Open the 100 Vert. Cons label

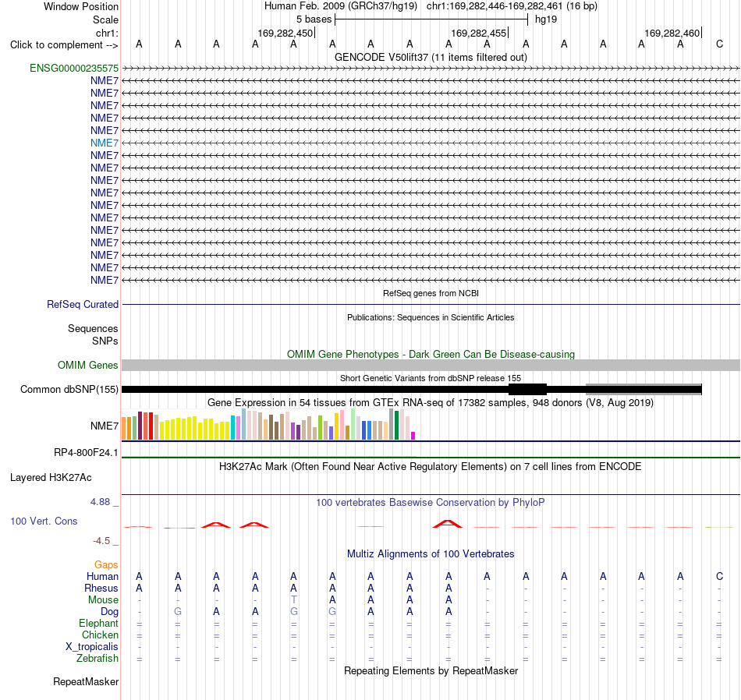pos(44,521)
